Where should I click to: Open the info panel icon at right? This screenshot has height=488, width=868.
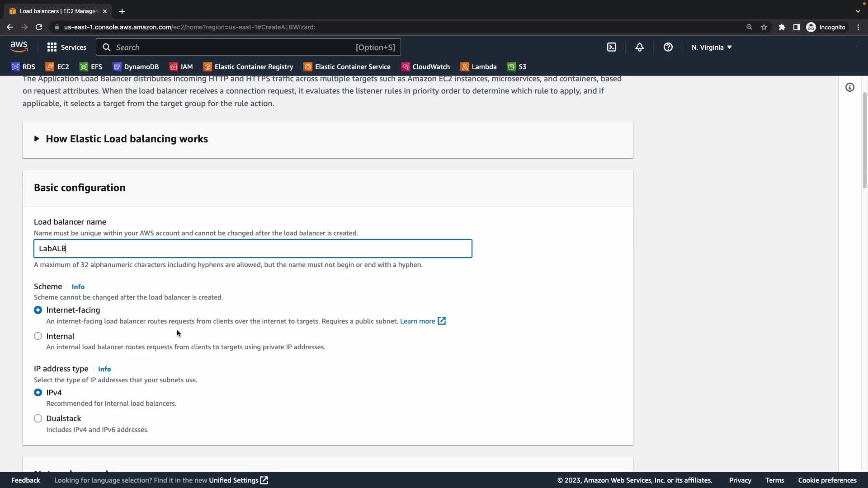tap(849, 87)
